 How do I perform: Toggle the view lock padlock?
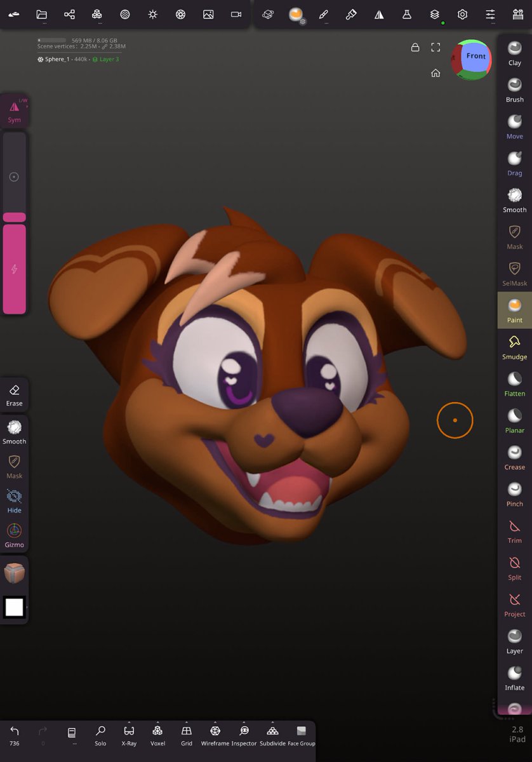tap(415, 47)
